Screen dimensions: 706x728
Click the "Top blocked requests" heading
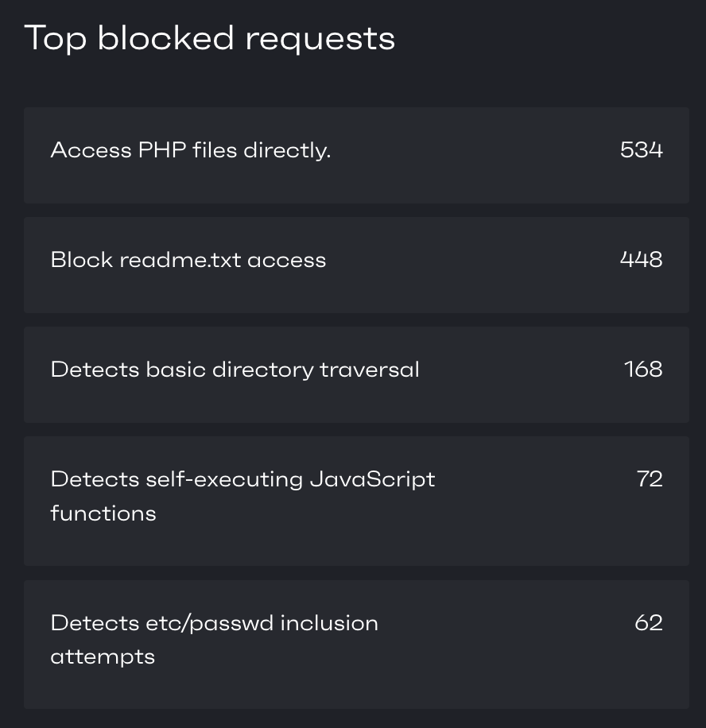[x=209, y=40]
